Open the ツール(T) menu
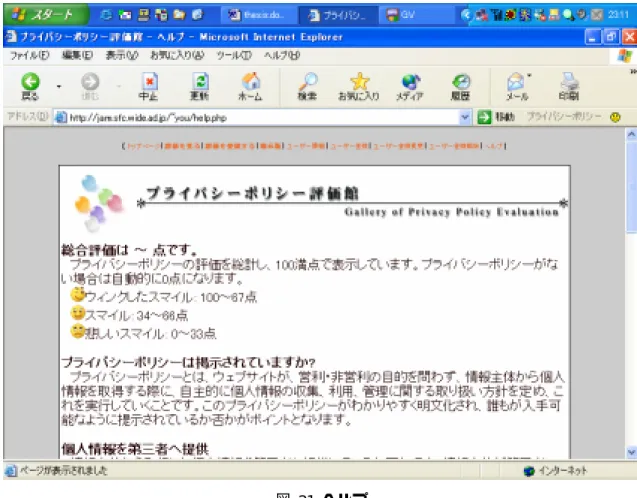Viewport: 637px width, 498px height. click(x=234, y=55)
